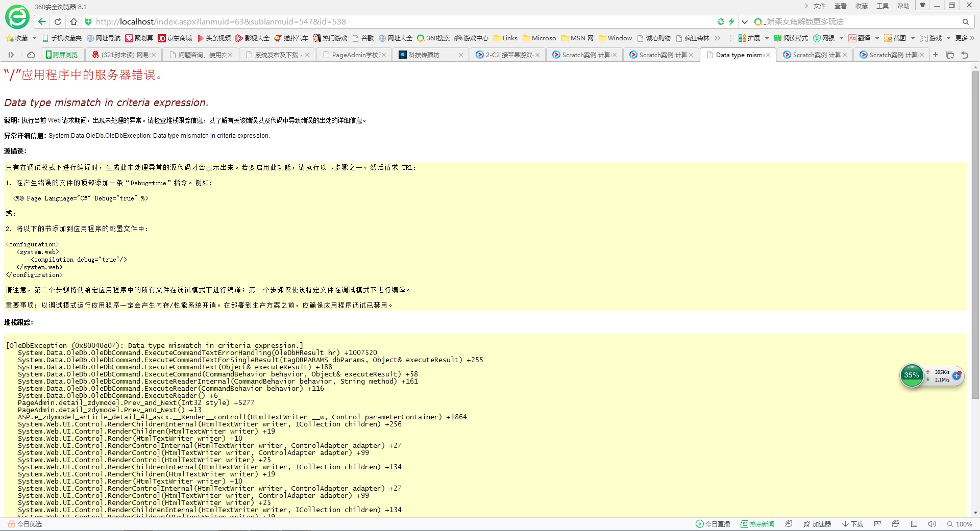980x531 pixels.
Task: Open the 工具 menu in the title bar
Action: [x=882, y=6]
